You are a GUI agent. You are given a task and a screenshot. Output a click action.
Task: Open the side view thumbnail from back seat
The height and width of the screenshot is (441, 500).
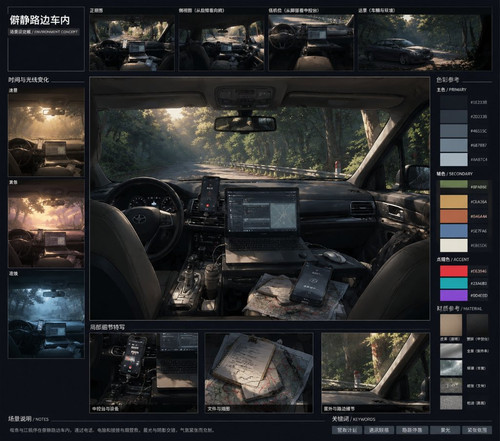(x=222, y=42)
